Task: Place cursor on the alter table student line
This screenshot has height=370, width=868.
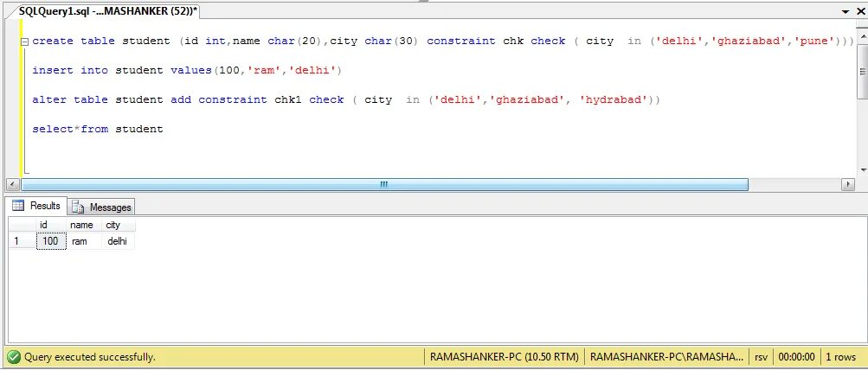Action: tap(346, 100)
